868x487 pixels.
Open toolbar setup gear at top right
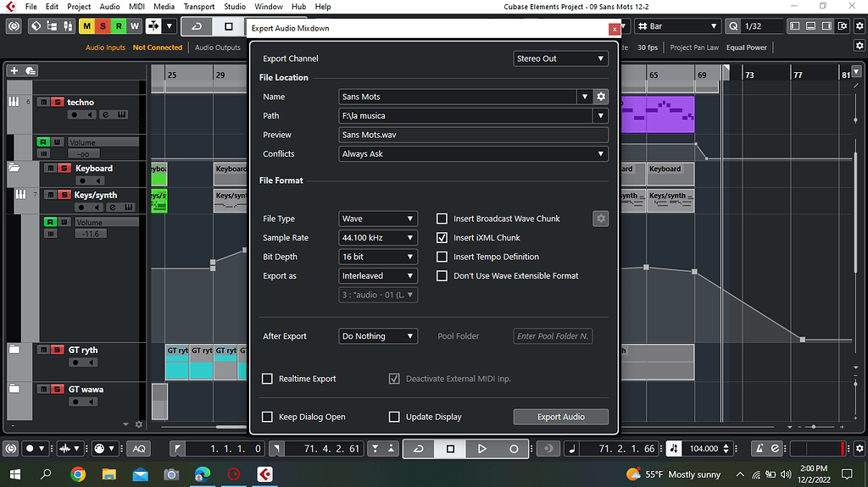click(860, 26)
